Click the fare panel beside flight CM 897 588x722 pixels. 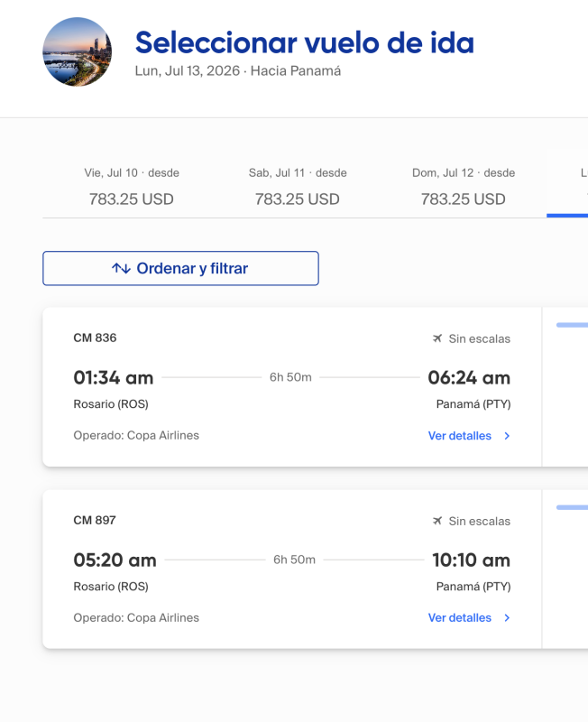pyautogui.click(x=565, y=569)
